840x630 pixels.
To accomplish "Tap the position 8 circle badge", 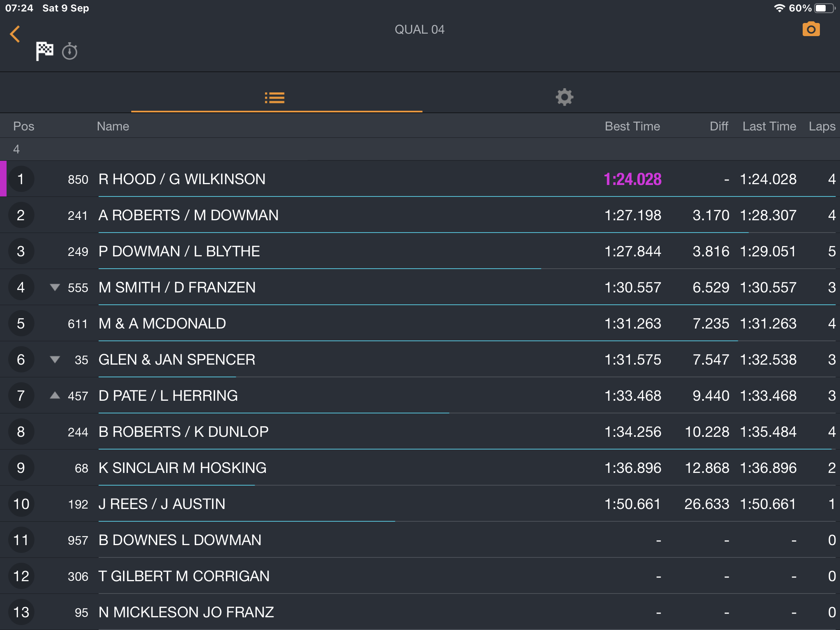I will pyautogui.click(x=21, y=431).
